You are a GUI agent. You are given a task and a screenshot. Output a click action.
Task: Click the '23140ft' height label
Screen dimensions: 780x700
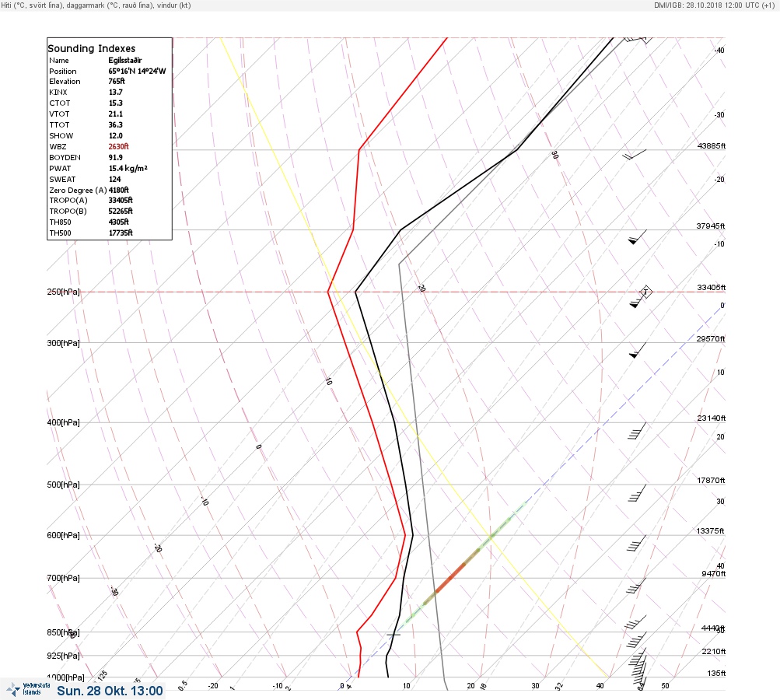tap(712, 418)
